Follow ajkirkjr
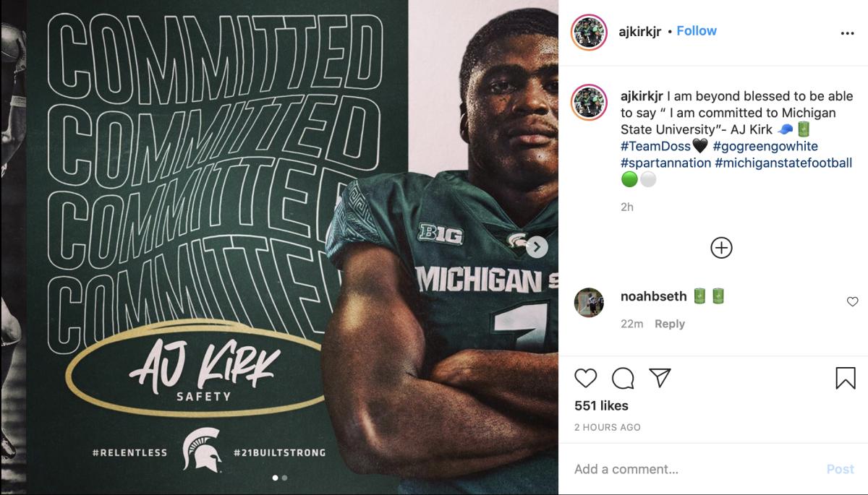Screen dimensions: 868x495 click(697, 31)
